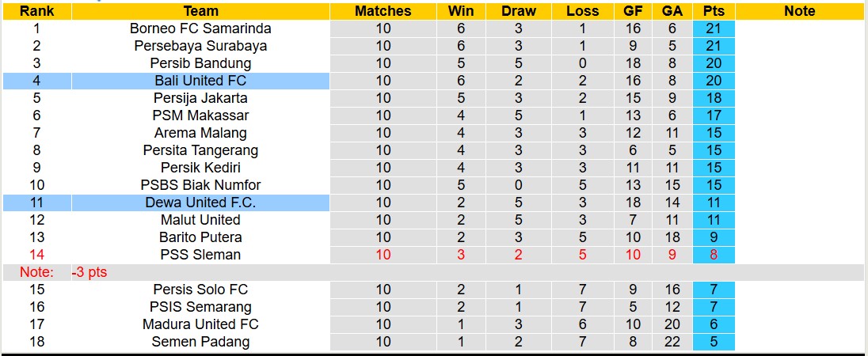Click the red -3 pts note text
868x356 pixels.
click(89, 272)
